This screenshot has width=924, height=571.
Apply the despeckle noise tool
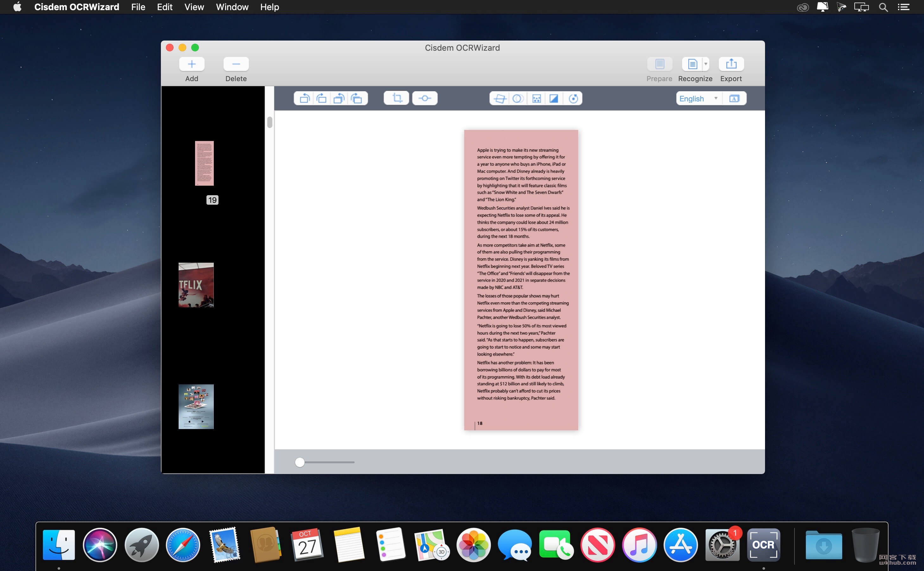tap(536, 99)
